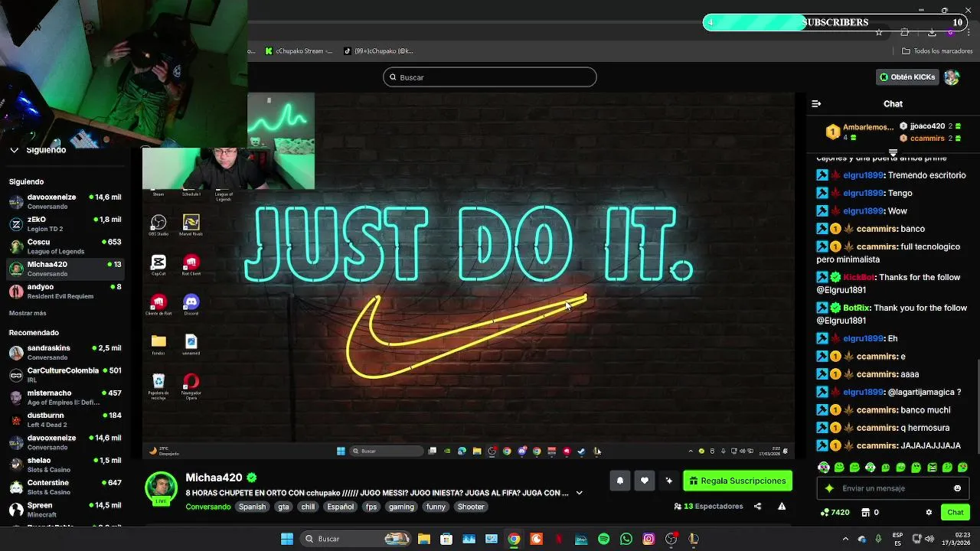Click the Spanish tag

coord(252,507)
